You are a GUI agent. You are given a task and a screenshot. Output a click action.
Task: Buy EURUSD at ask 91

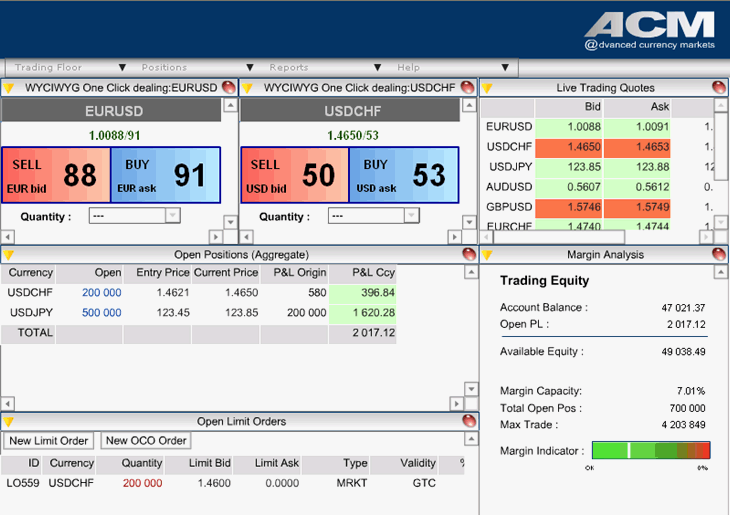(165, 175)
